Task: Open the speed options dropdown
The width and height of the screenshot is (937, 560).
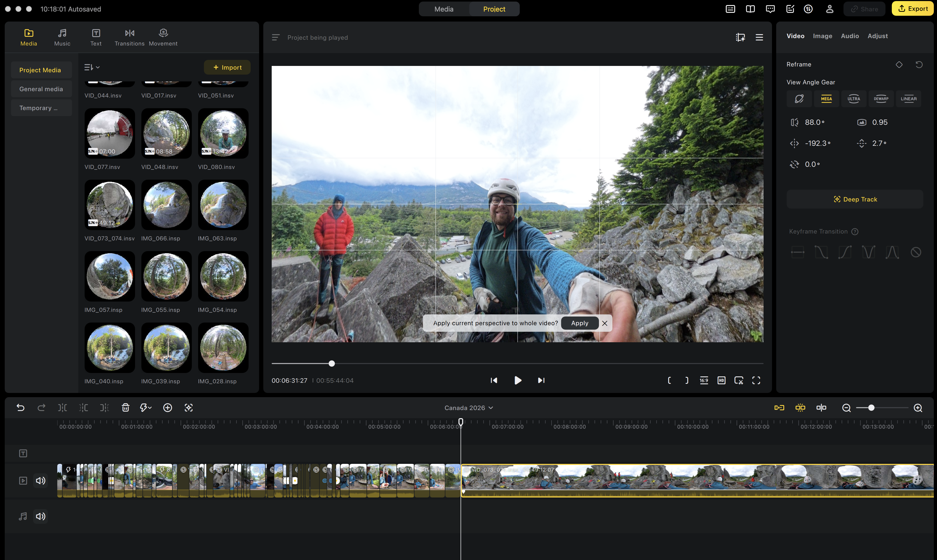Action: (x=146, y=408)
